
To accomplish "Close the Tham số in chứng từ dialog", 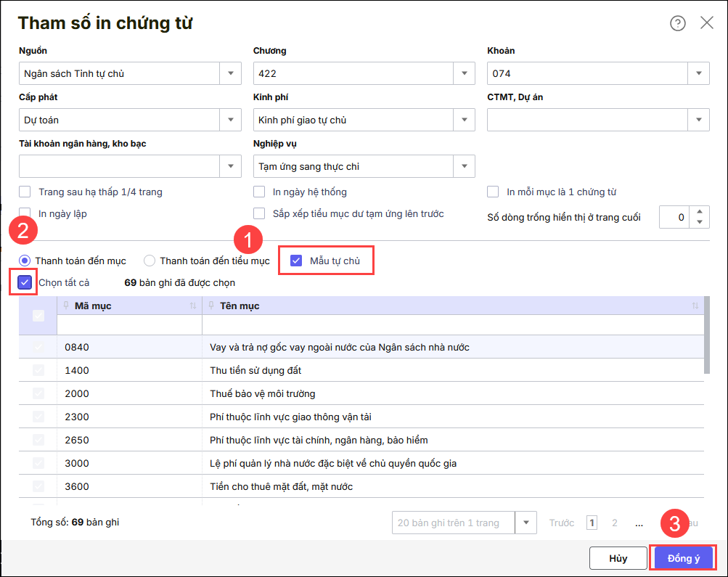I will point(707,22).
